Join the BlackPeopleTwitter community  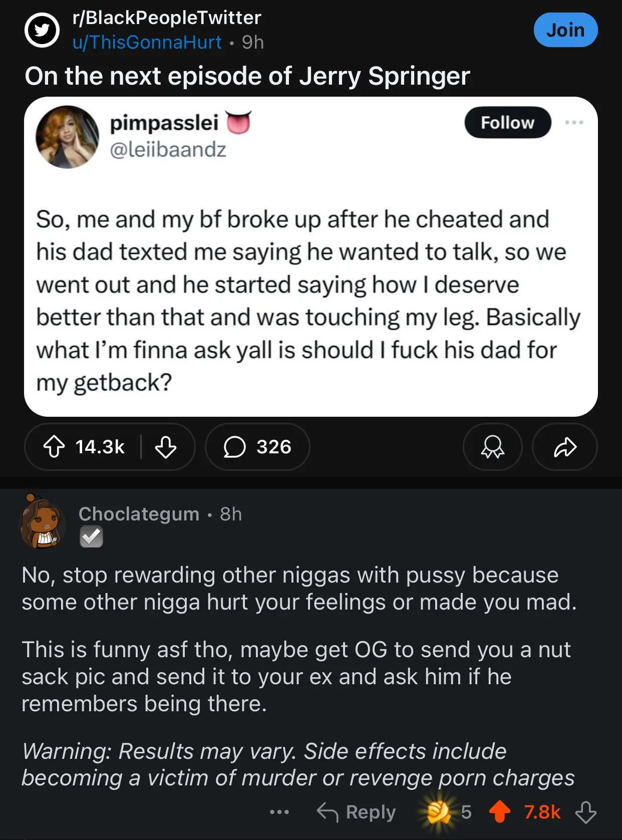coord(565,30)
